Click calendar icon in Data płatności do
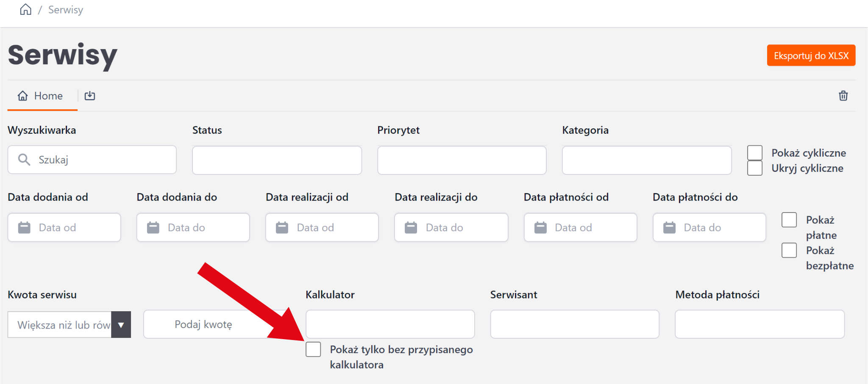The width and height of the screenshot is (868, 384). click(669, 227)
